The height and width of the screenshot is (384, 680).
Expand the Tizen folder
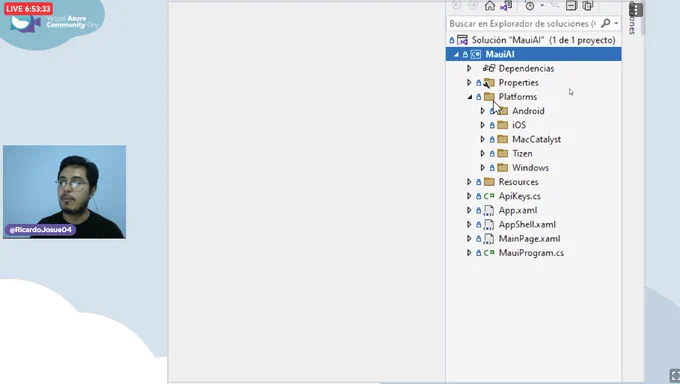pyautogui.click(x=483, y=154)
